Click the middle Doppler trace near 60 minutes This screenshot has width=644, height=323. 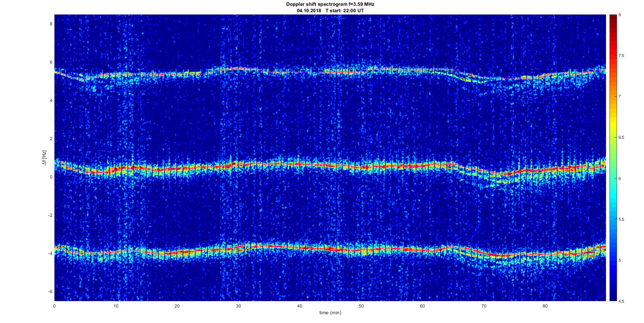tap(422, 166)
